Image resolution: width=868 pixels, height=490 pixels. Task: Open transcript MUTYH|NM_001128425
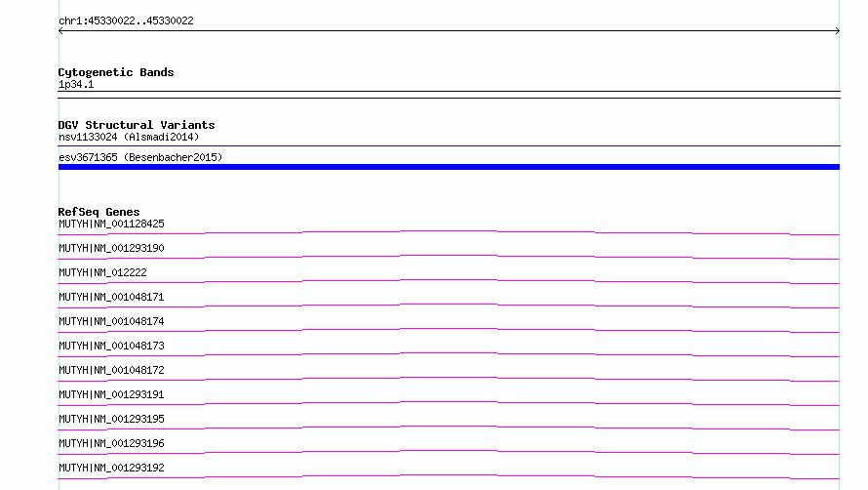pyautogui.click(x=111, y=224)
